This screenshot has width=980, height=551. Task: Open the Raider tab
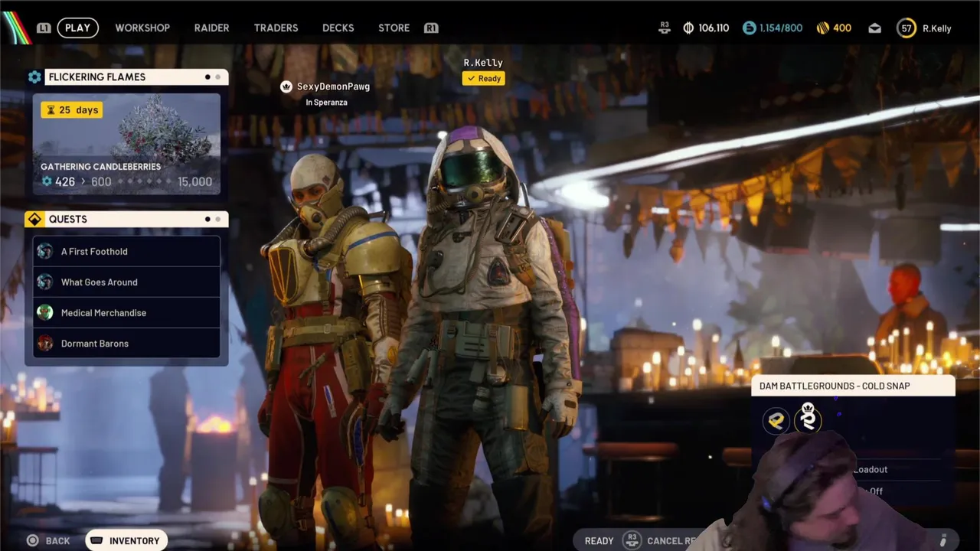pyautogui.click(x=211, y=28)
